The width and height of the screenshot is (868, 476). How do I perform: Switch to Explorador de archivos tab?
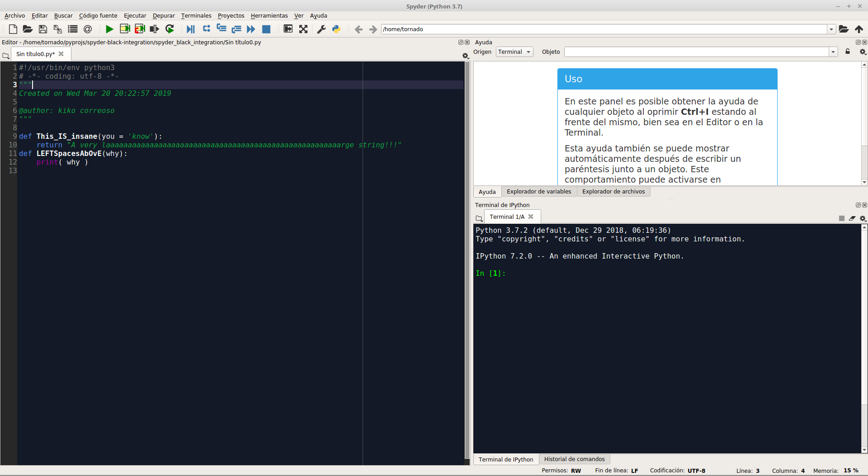(613, 192)
